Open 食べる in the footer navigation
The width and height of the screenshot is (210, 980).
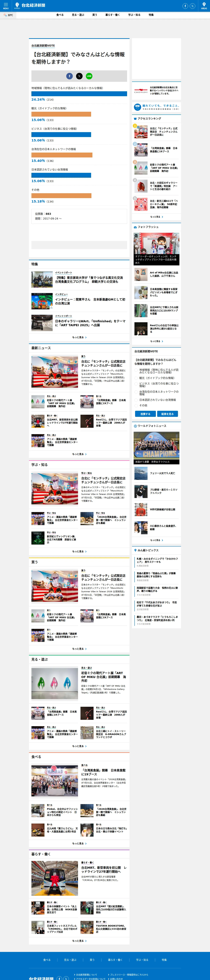(x=47, y=960)
